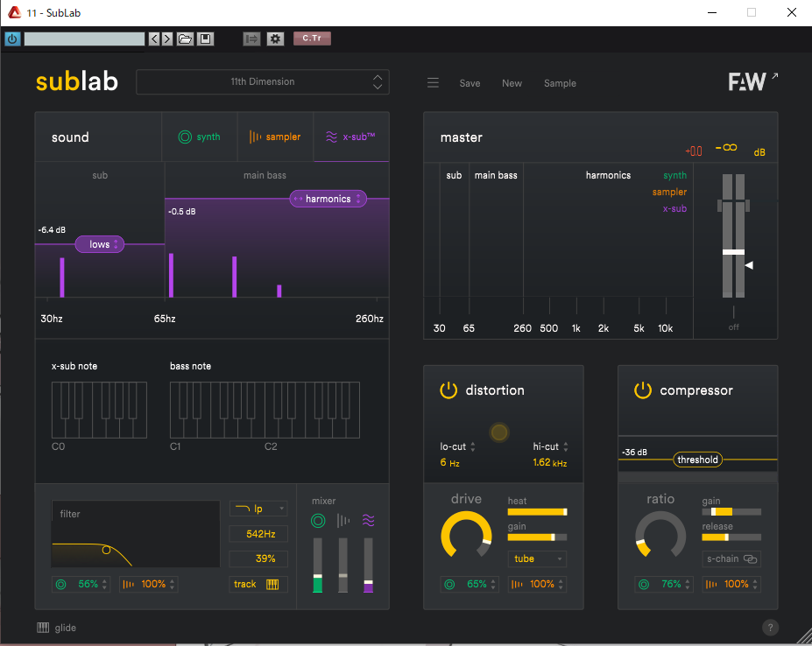Open plugin settings gear icon

click(275, 39)
